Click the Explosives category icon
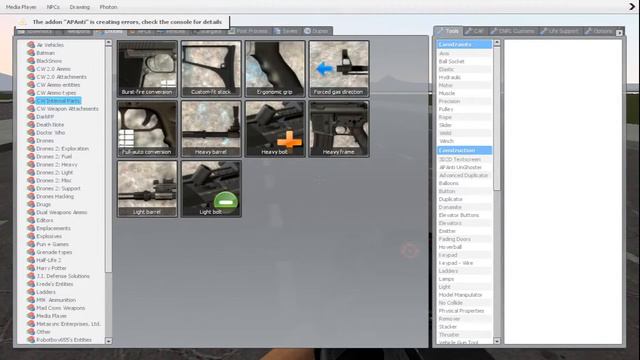Viewport: 640px width, 360px height. [31, 236]
